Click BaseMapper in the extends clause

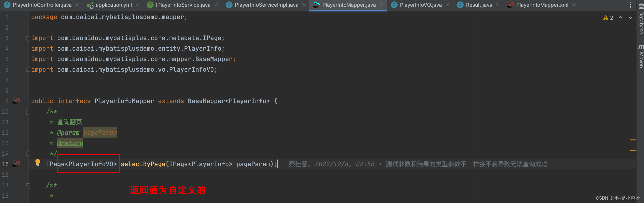pyautogui.click(x=206, y=101)
